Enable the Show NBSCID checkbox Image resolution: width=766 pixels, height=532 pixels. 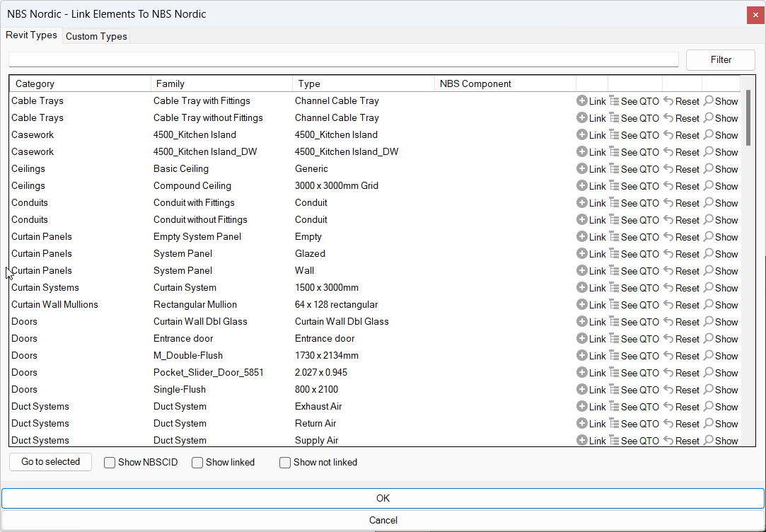(x=110, y=463)
